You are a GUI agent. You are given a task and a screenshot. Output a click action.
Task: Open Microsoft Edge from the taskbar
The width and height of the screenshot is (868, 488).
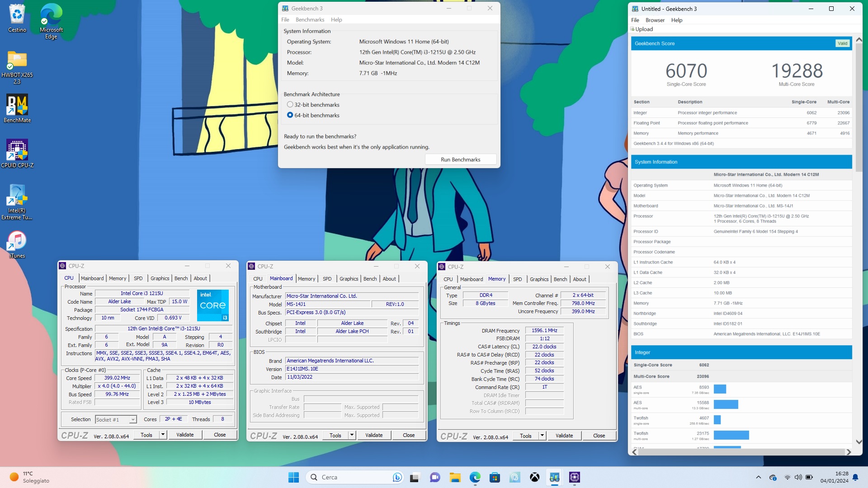(475, 477)
